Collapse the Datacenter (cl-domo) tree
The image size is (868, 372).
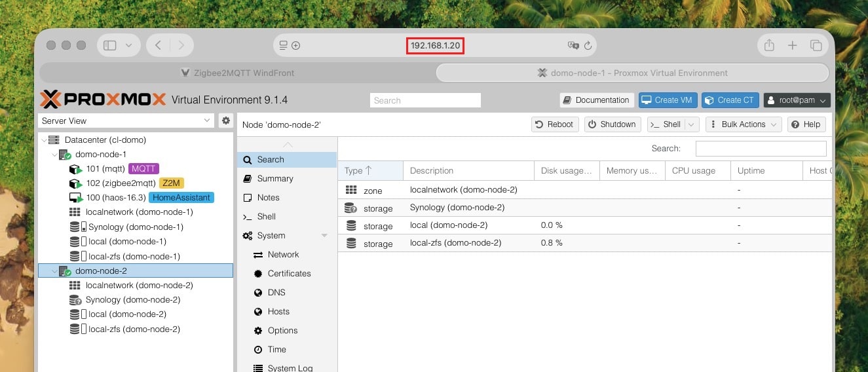pyautogui.click(x=44, y=140)
